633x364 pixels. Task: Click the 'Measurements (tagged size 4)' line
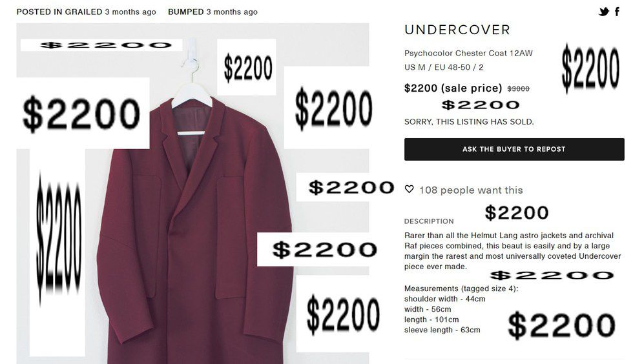tap(461, 288)
